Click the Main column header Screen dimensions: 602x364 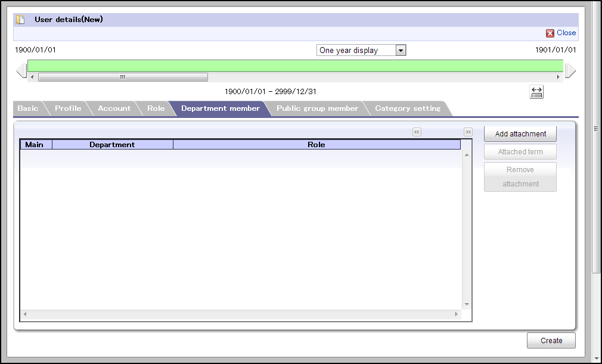click(x=36, y=145)
